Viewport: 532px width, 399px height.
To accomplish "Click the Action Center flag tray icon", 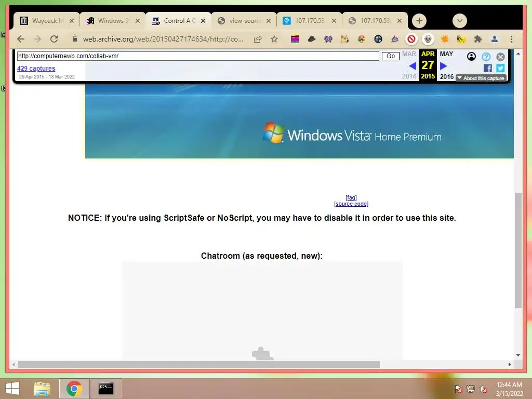I will click(x=458, y=389).
